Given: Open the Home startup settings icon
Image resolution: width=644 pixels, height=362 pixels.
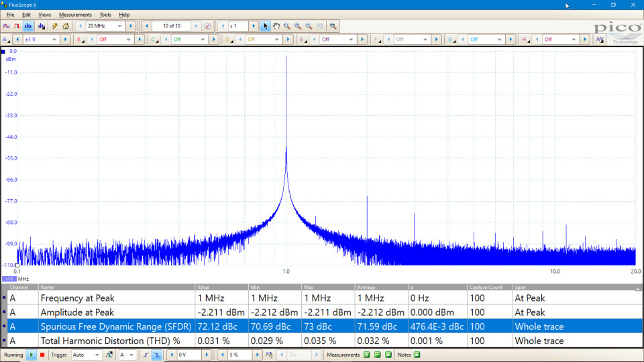Looking at the screenshot, I should point(66,26).
